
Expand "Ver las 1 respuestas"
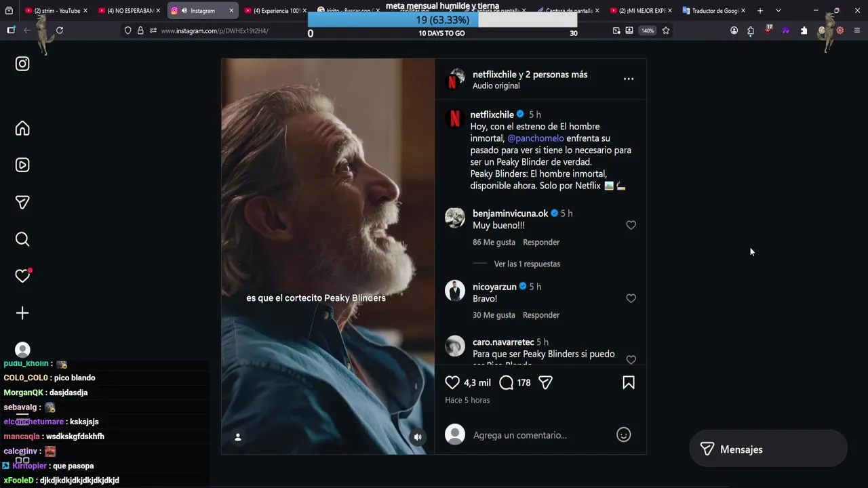(x=527, y=264)
